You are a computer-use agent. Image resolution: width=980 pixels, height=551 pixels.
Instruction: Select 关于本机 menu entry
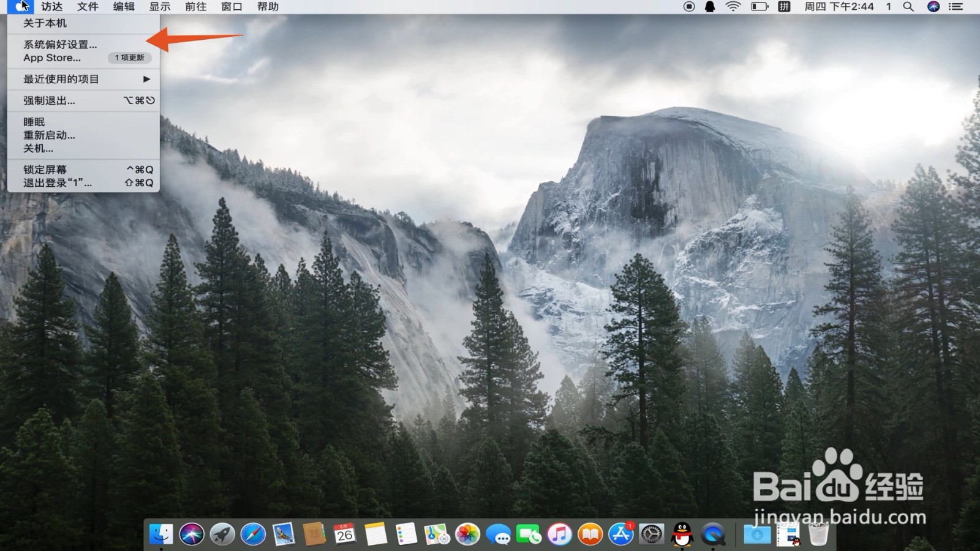coord(83,23)
